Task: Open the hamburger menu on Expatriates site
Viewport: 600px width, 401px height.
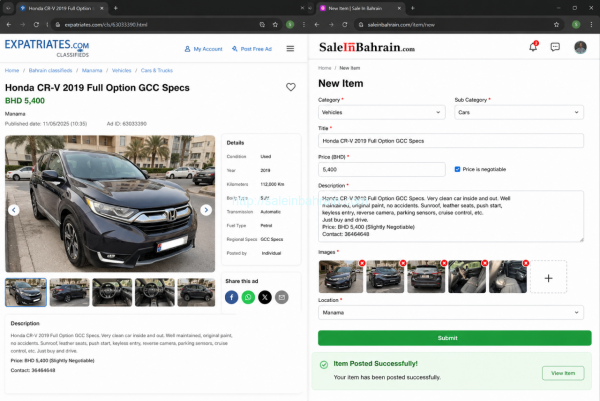Action: 290,49
